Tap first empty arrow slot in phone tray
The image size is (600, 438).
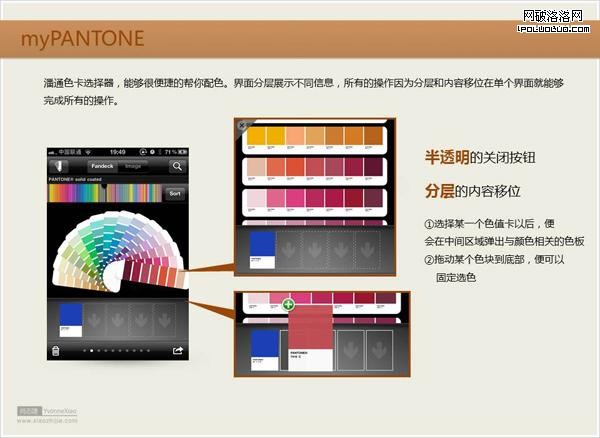[93, 321]
